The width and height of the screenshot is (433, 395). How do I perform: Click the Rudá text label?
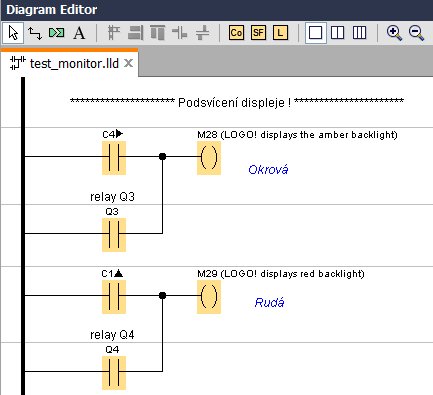269,303
